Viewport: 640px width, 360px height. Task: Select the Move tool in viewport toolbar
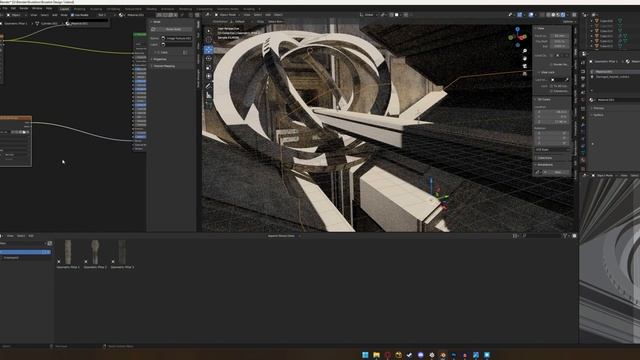[209, 49]
